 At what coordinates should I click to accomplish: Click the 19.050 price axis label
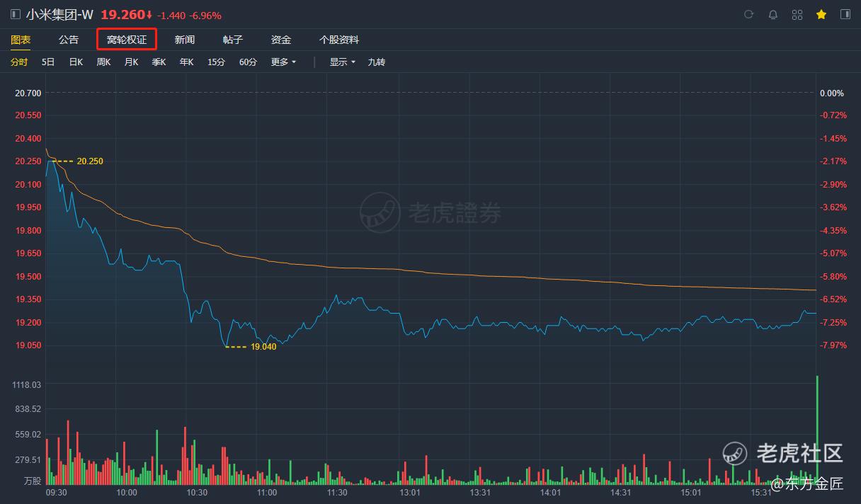tap(28, 345)
